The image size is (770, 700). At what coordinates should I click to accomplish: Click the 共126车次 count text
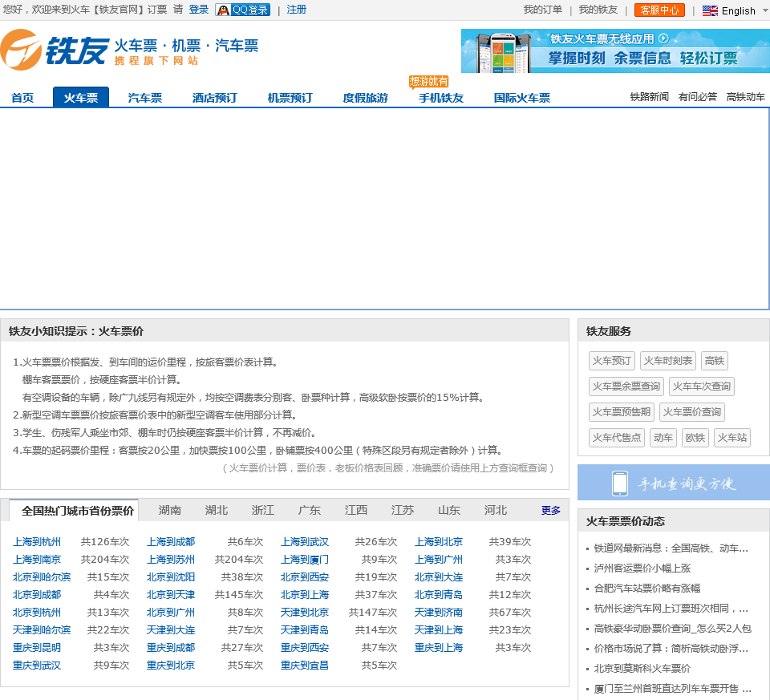pyautogui.click(x=104, y=542)
